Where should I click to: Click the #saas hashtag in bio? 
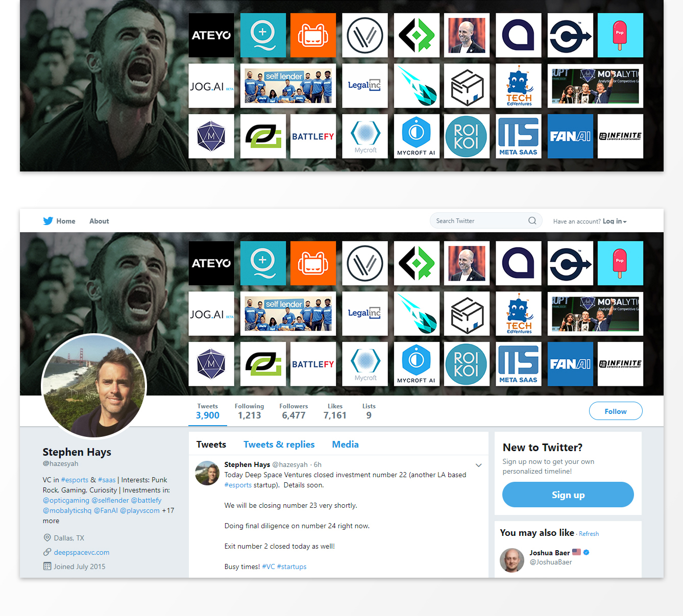click(x=107, y=480)
